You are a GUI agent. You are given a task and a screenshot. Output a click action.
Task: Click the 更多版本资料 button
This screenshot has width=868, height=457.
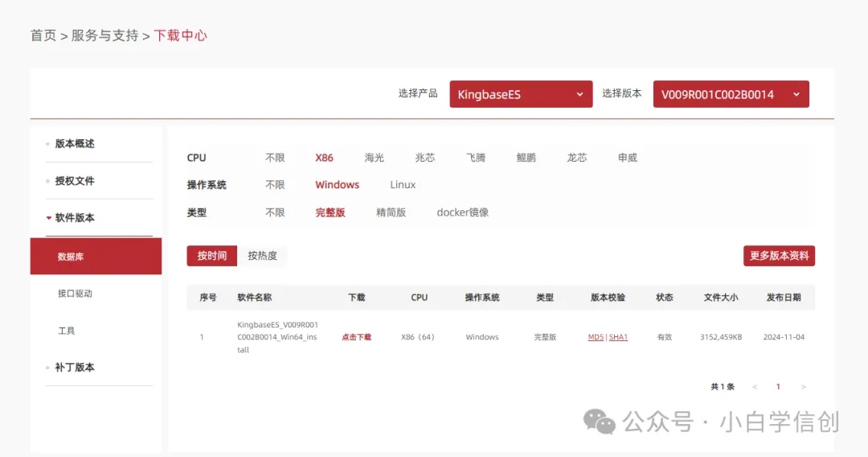[779, 256]
